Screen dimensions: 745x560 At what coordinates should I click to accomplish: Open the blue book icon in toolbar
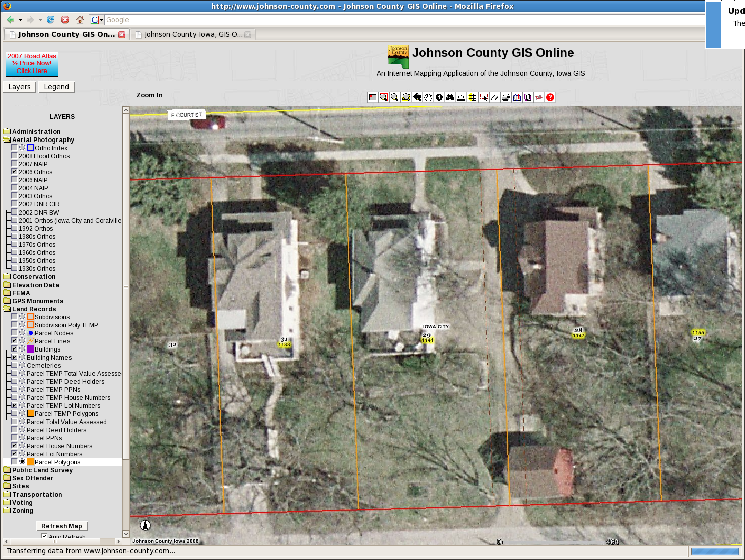click(517, 97)
